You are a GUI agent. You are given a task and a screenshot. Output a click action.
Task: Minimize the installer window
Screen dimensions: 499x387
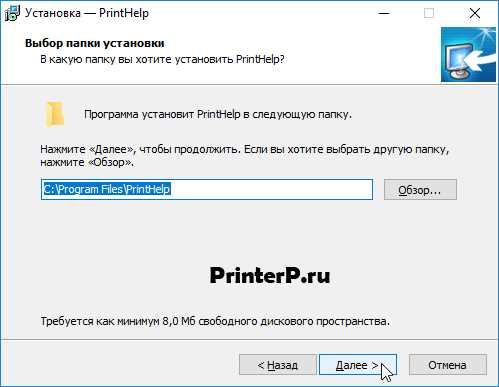click(384, 13)
